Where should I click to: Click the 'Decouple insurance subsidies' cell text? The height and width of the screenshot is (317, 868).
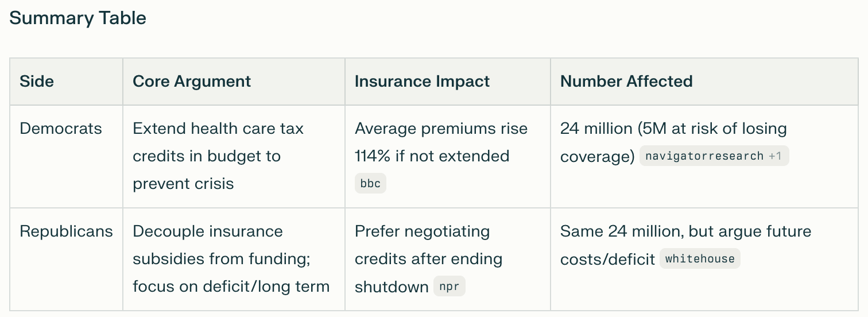tap(207, 231)
